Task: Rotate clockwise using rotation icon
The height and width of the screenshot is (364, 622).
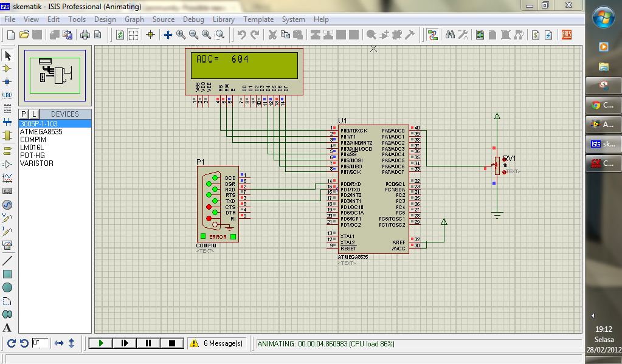Action: point(12,343)
